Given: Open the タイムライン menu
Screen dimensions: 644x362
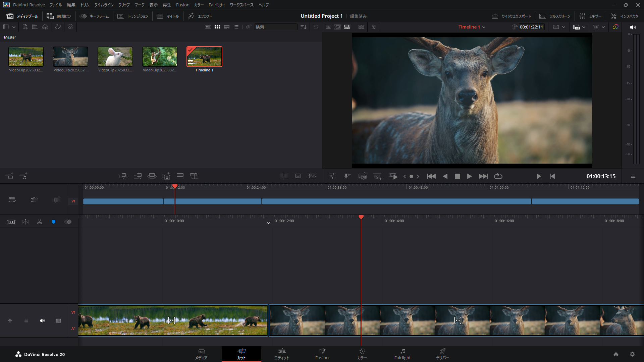Looking at the screenshot, I should (104, 5).
